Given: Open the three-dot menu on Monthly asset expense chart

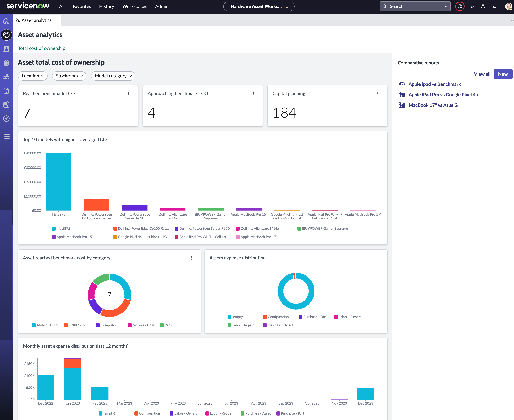Looking at the screenshot, I should [378, 346].
